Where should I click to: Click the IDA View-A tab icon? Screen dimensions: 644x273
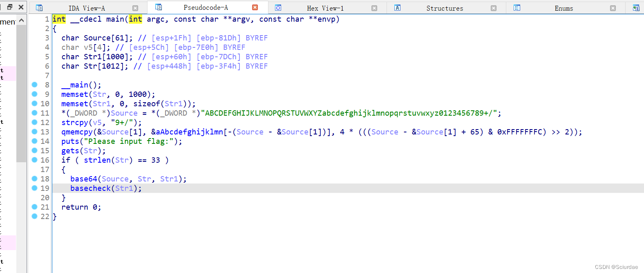pos(39,8)
